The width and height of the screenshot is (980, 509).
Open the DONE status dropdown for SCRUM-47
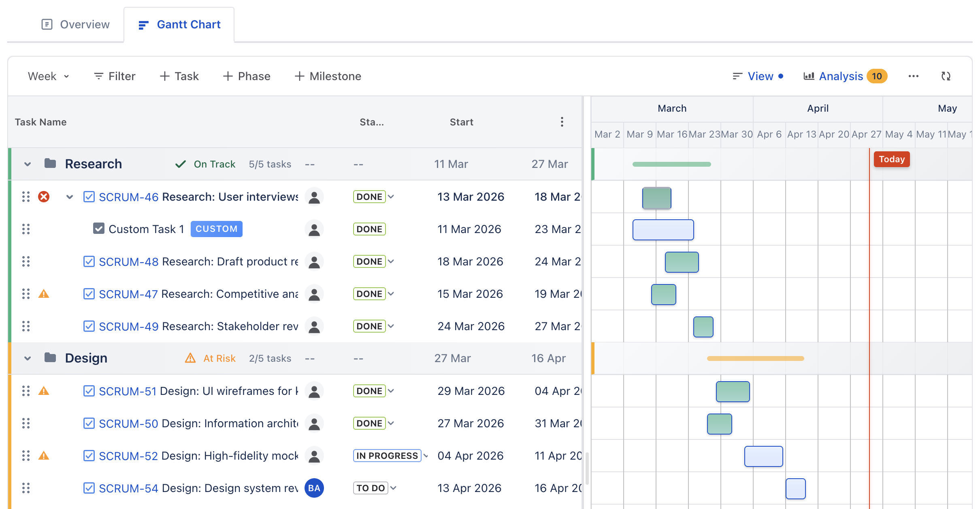click(x=374, y=294)
